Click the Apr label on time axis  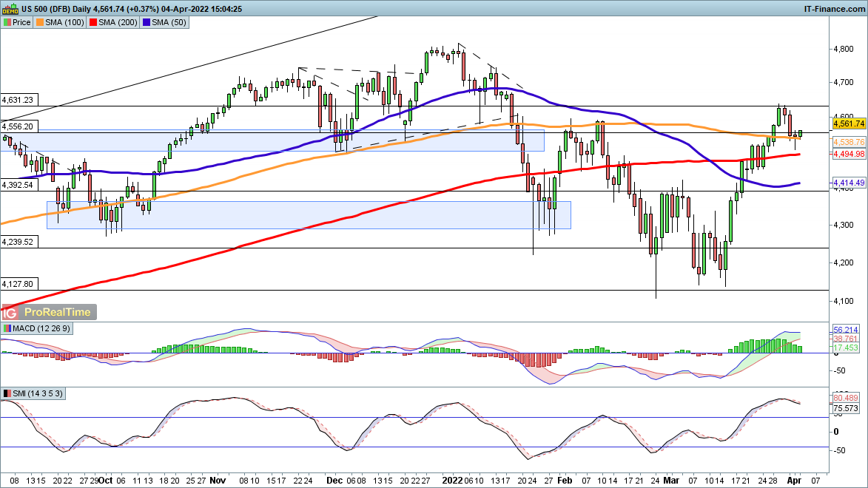(x=793, y=481)
